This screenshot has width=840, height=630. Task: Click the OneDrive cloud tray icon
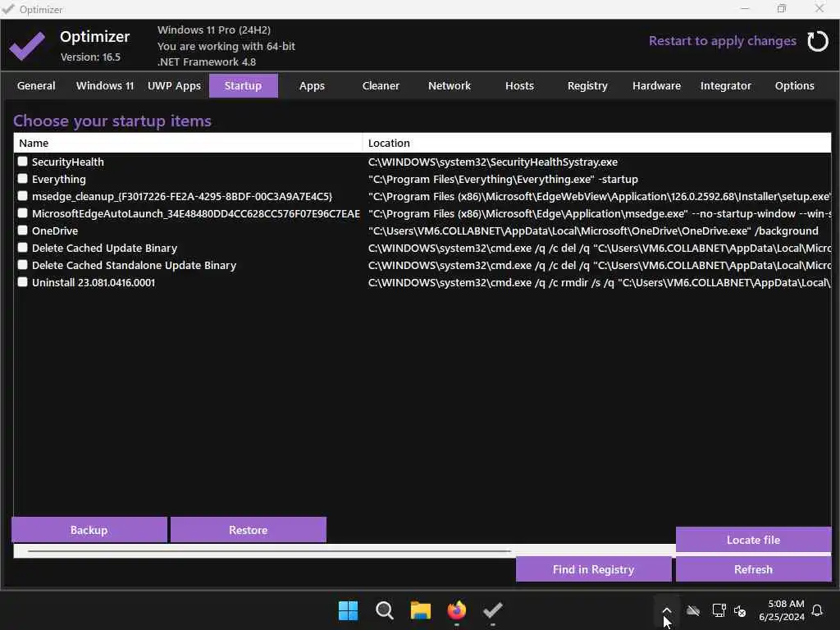(693, 610)
